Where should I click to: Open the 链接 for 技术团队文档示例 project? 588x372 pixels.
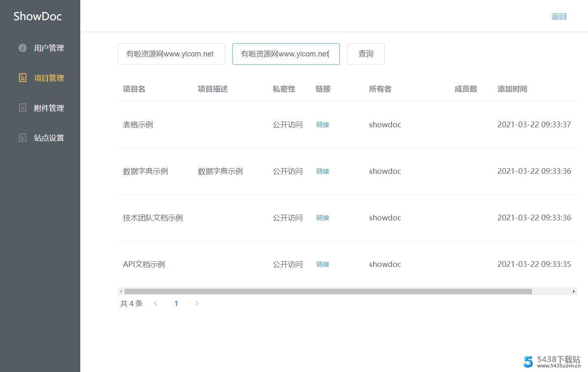(322, 218)
